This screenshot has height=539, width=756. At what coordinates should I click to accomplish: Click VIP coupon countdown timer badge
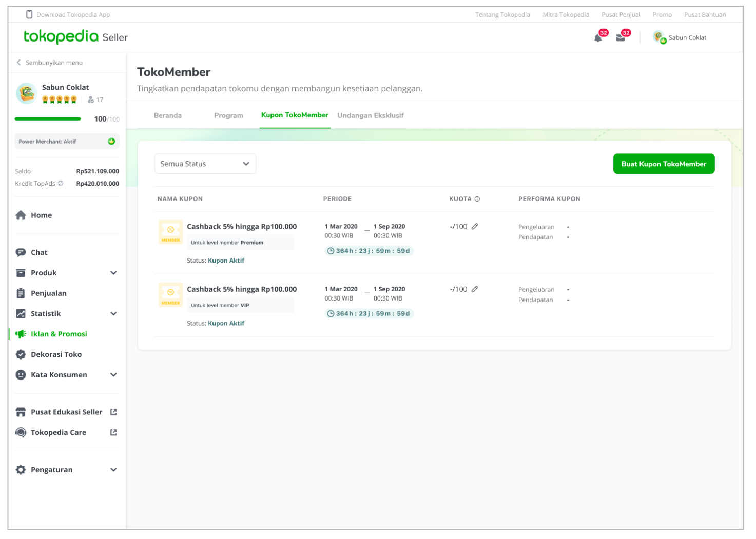tap(369, 313)
